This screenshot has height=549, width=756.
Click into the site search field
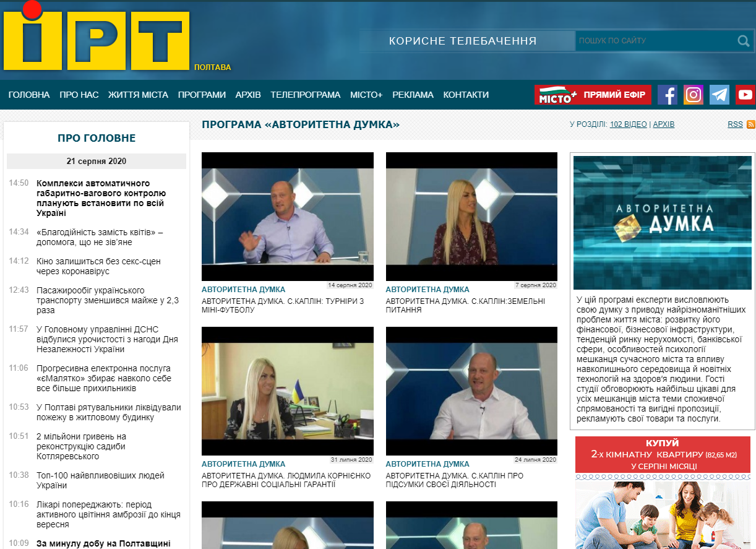pyautogui.click(x=656, y=41)
